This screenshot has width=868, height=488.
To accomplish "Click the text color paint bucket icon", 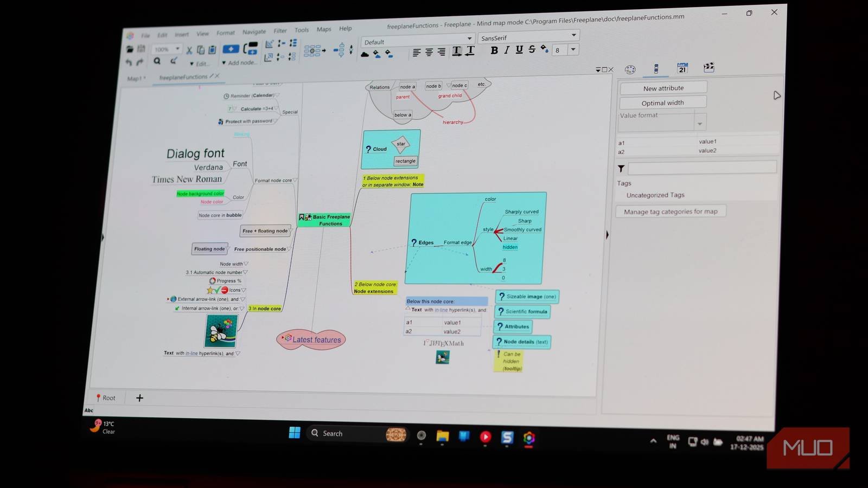I will coord(544,49).
